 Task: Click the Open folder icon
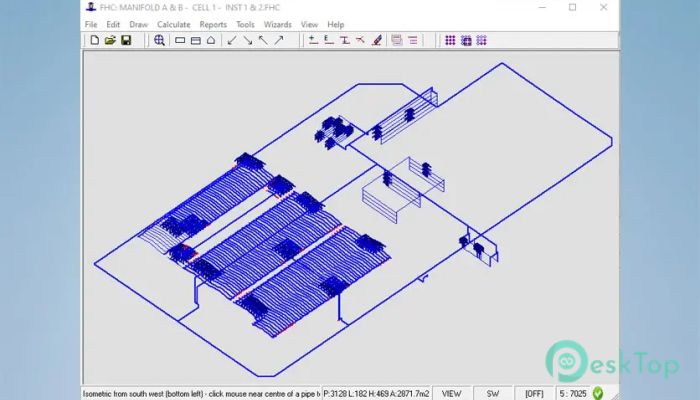coord(111,41)
